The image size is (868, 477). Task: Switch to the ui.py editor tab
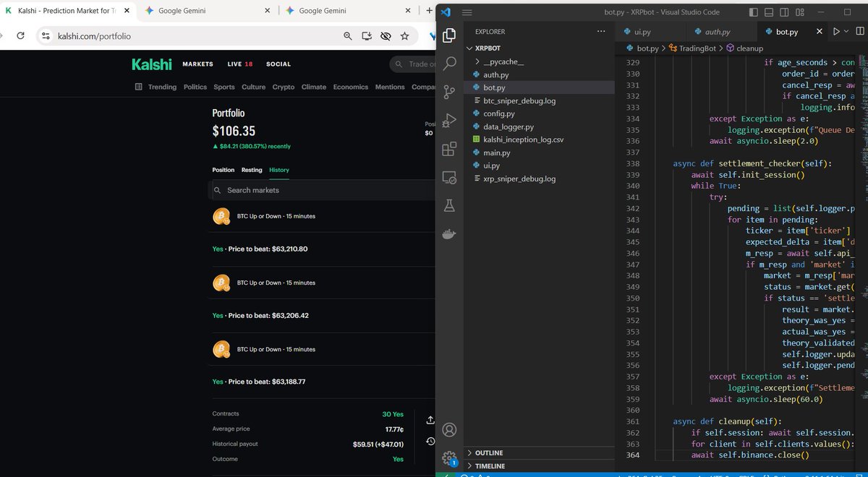click(642, 32)
